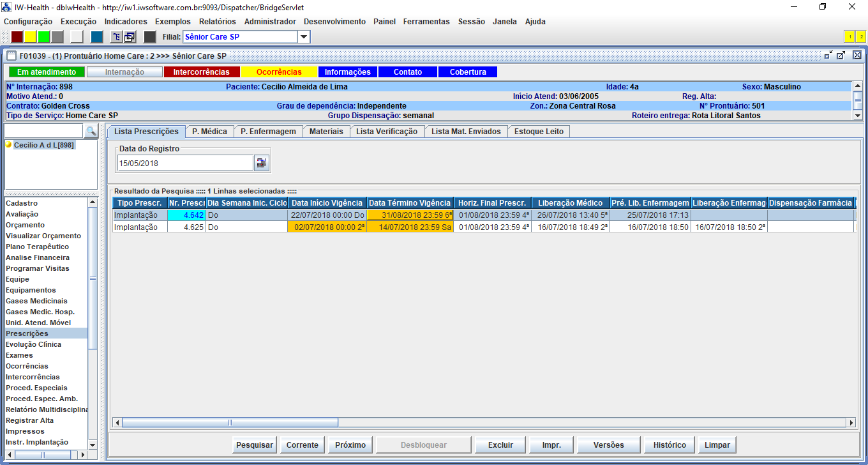Click the yellow ball icon beside Cecilio A d L

[x=9, y=145]
